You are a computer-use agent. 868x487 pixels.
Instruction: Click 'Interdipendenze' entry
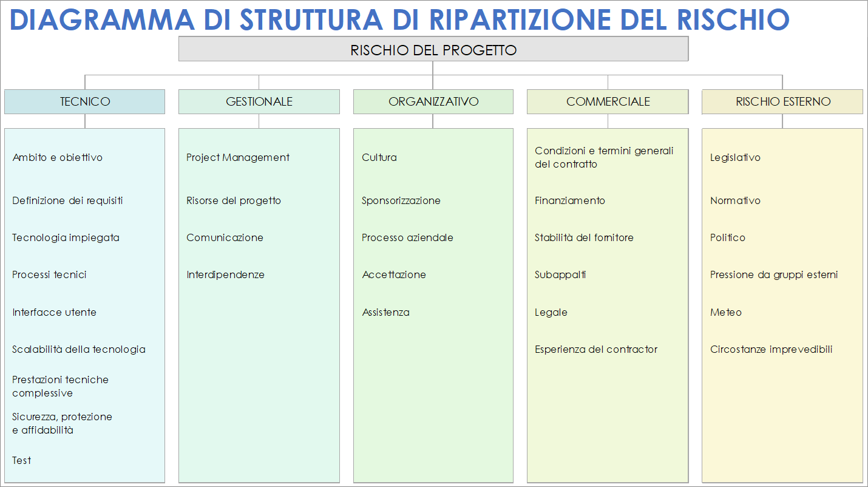tap(225, 274)
